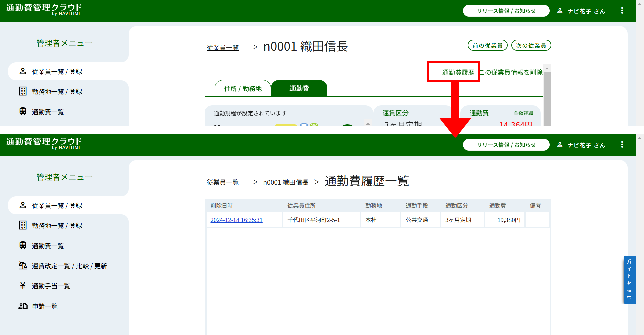Click the 公共交通 cell
Viewport: 644px width, 335px height.
coord(421,220)
